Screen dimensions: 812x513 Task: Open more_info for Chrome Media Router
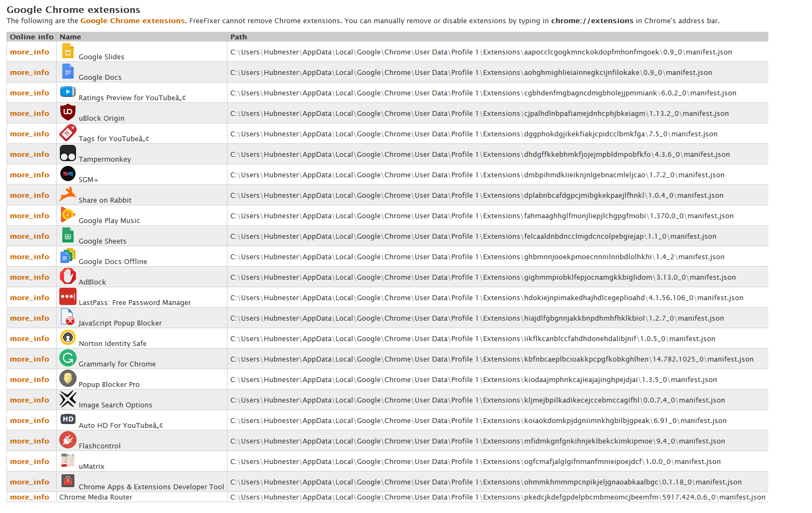[x=30, y=497]
